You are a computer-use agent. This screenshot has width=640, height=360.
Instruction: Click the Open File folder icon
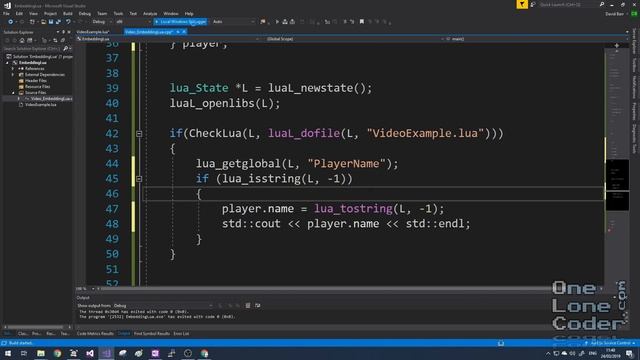[x=43, y=22]
